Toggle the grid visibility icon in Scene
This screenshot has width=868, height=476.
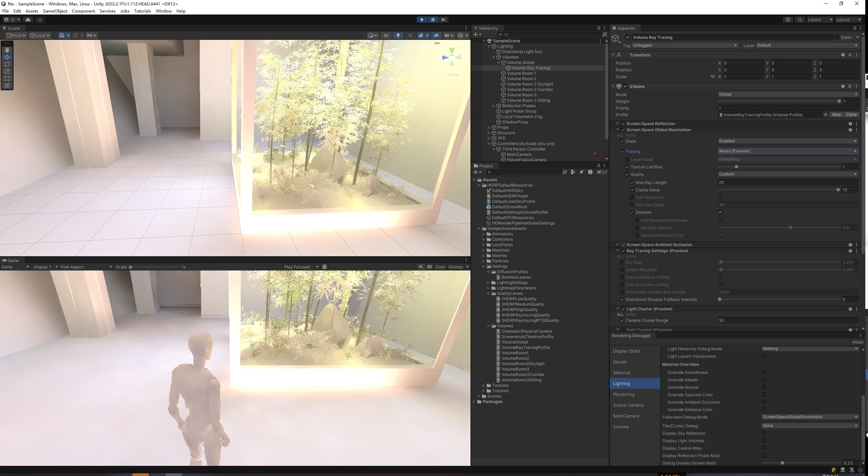coord(62,35)
